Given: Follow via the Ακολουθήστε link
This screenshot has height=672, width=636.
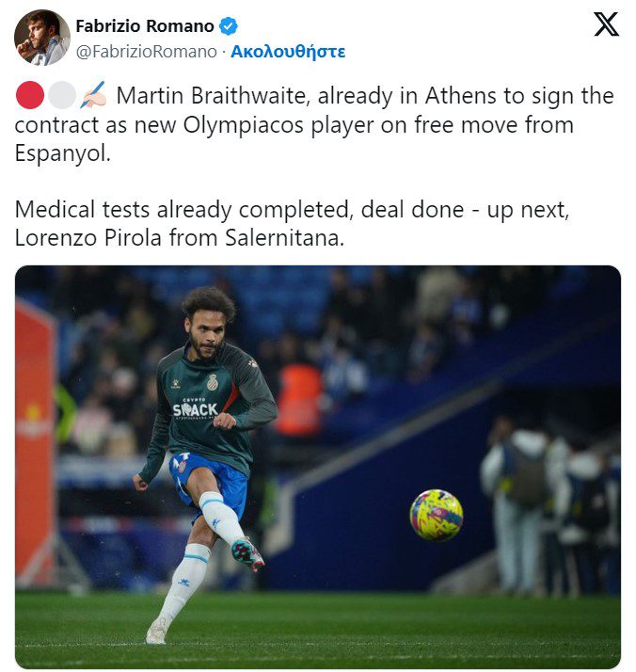Looking at the screenshot, I should [x=288, y=52].
